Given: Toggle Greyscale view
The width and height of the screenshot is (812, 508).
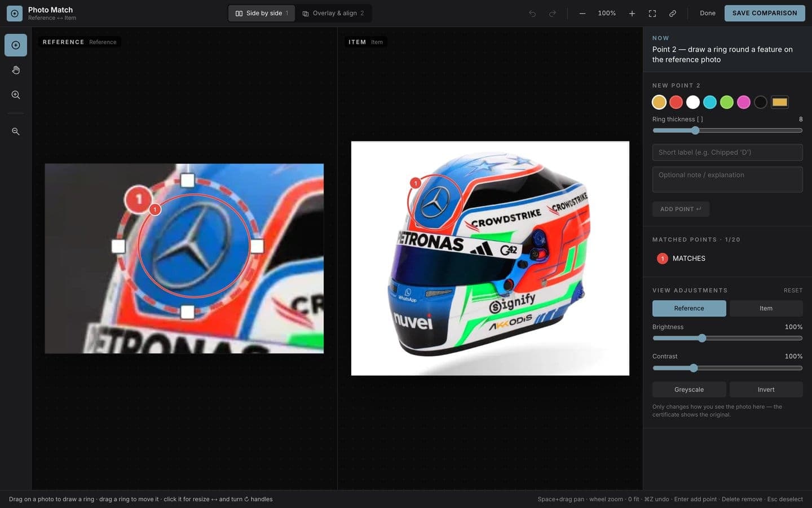Looking at the screenshot, I should [x=689, y=389].
